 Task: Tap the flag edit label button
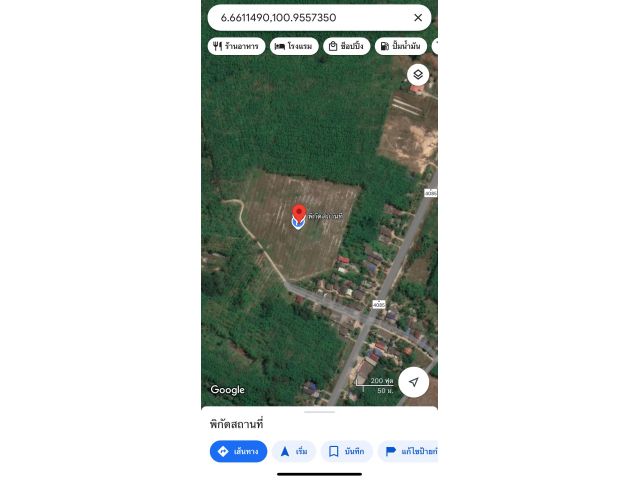[408, 451]
